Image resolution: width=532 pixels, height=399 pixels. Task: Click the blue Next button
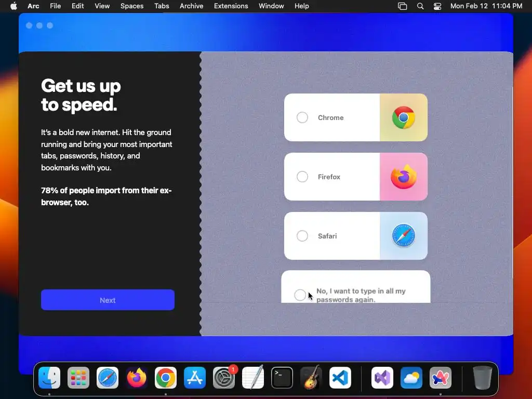click(x=108, y=300)
